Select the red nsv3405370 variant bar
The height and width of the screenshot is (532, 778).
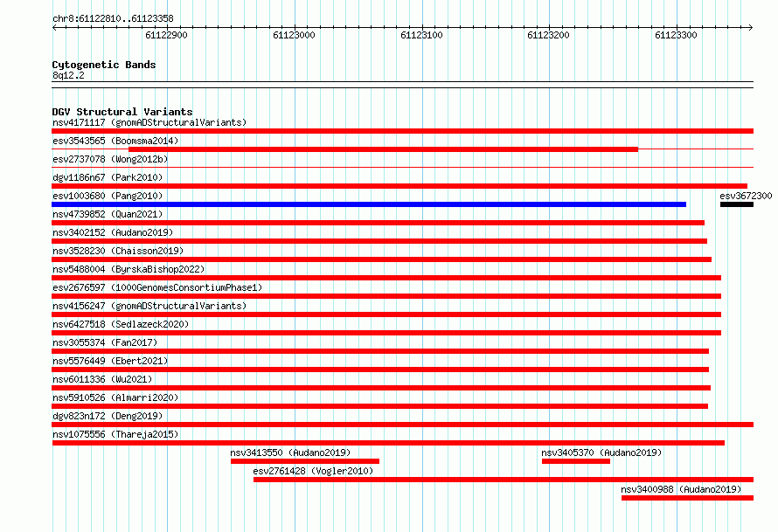pos(576,461)
